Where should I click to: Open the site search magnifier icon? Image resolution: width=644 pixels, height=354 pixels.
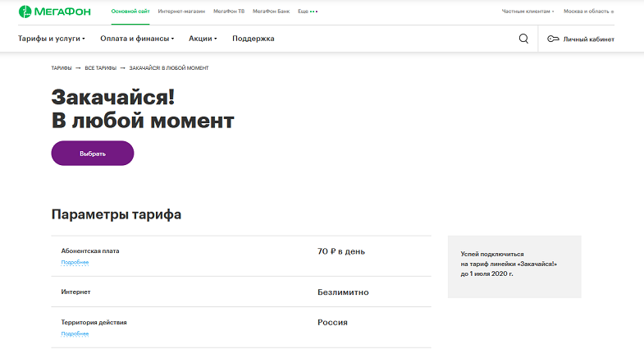pos(523,39)
